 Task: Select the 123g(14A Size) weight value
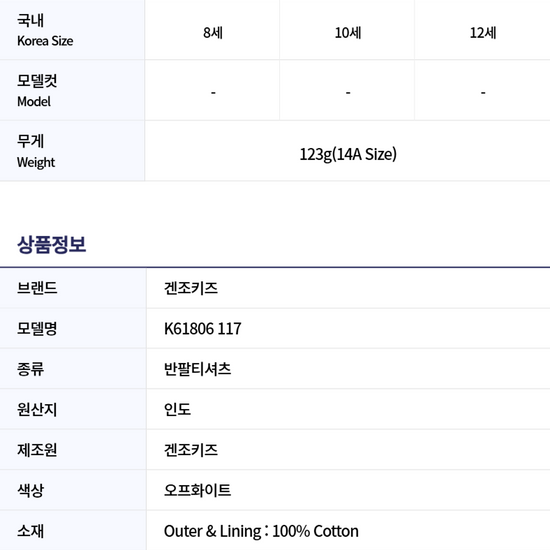click(x=348, y=154)
